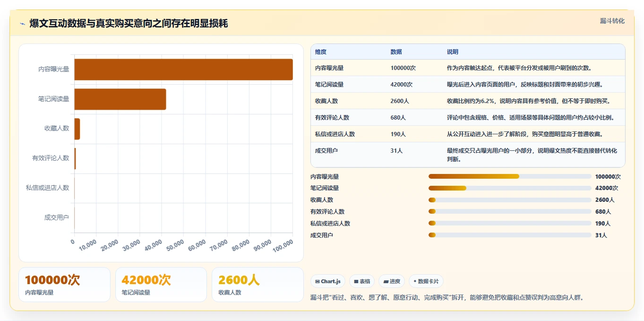Screen dimensions: 644x321
Task: Click the 私信或进店人数 axis label in the chart
Action: coord(47,188)
